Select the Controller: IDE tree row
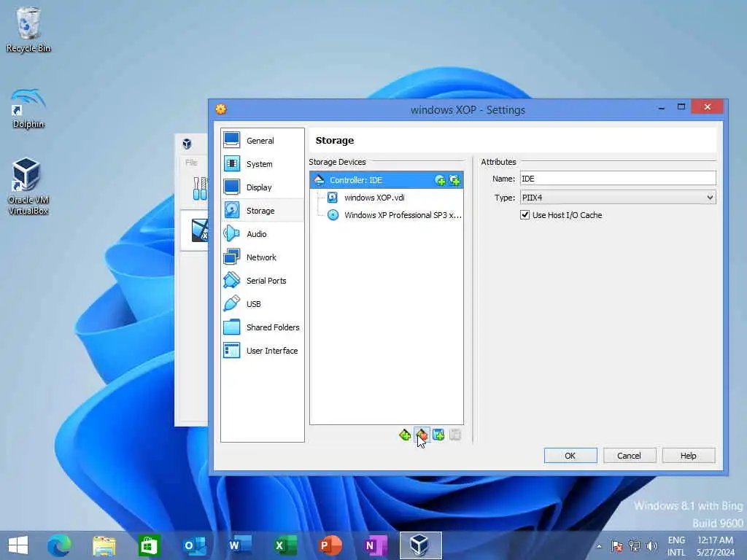Screen dimensions: 747x560 pyautogui.click(x=387, y=180)
